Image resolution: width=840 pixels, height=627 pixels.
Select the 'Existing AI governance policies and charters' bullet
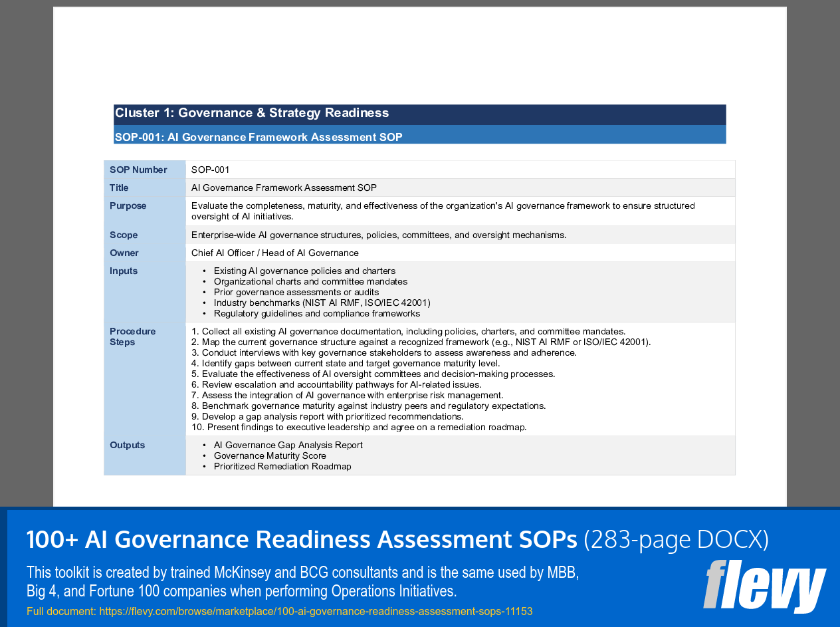click(304, 271)
